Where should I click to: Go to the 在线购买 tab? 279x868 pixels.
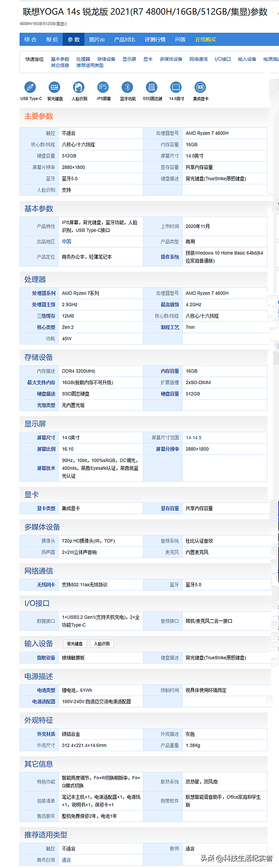(x=206, y=39)
